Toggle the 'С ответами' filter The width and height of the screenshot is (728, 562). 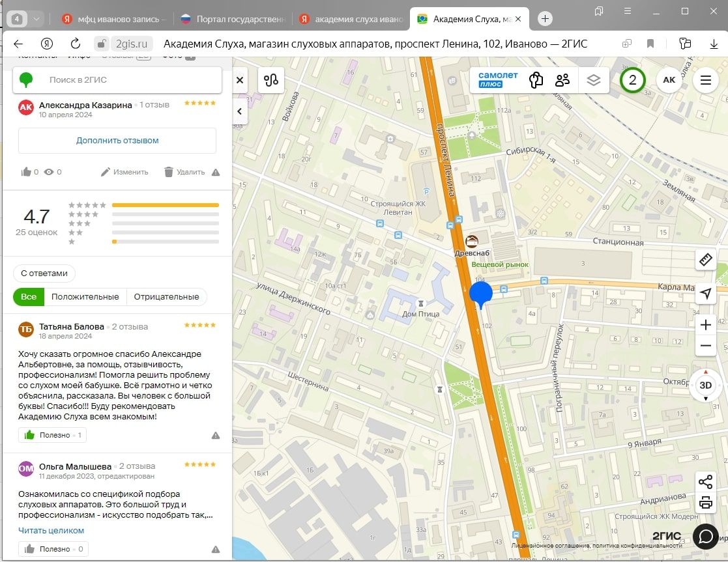(x=44, y=274)
